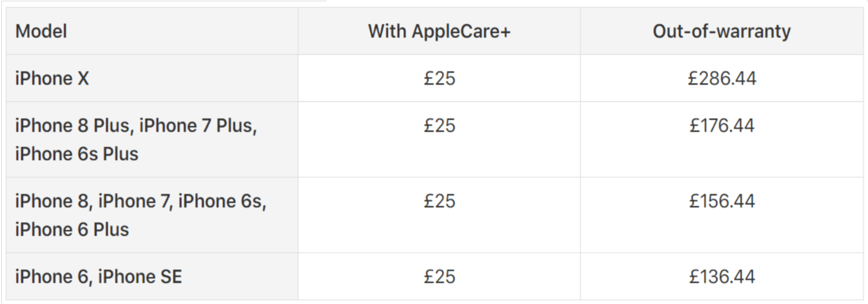Click the £156.44 price
The width and height of the screenshot is (868, 304).
click(722, 201)
